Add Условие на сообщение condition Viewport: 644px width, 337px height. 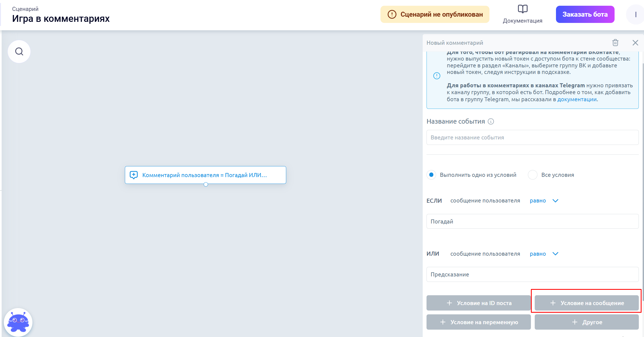coord(586,303)
